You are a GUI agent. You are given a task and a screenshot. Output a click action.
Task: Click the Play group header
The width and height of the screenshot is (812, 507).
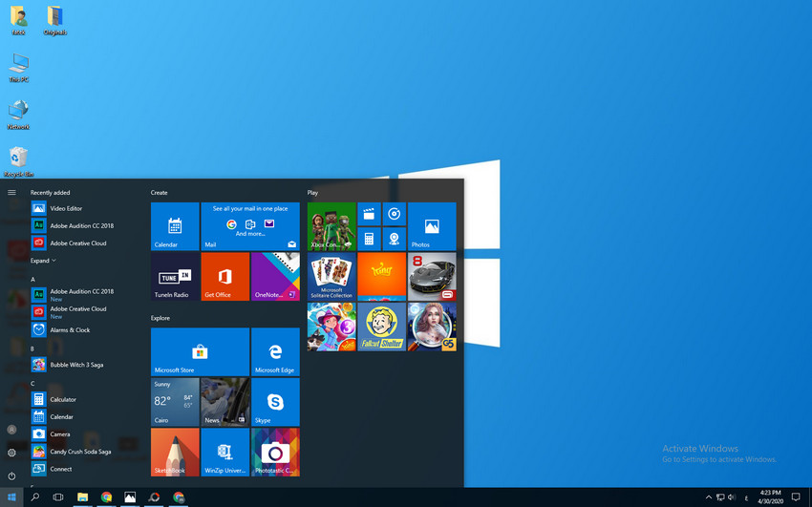point(312,193)
